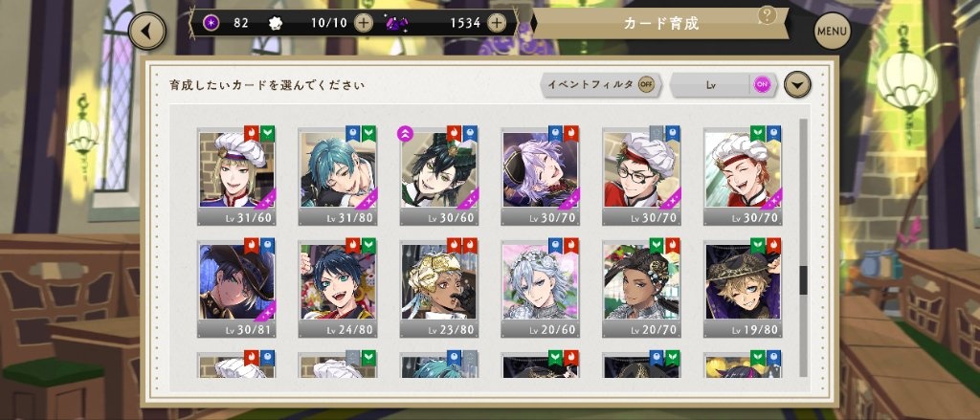
Task: Toggle the イベントフィルタ OFF switch
Action: (x=646, y=84)
